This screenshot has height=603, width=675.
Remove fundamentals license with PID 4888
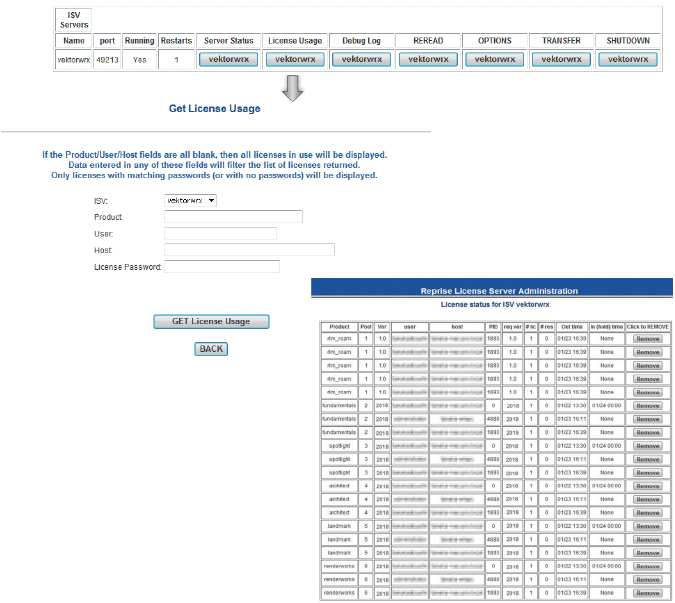pos(647,419)
